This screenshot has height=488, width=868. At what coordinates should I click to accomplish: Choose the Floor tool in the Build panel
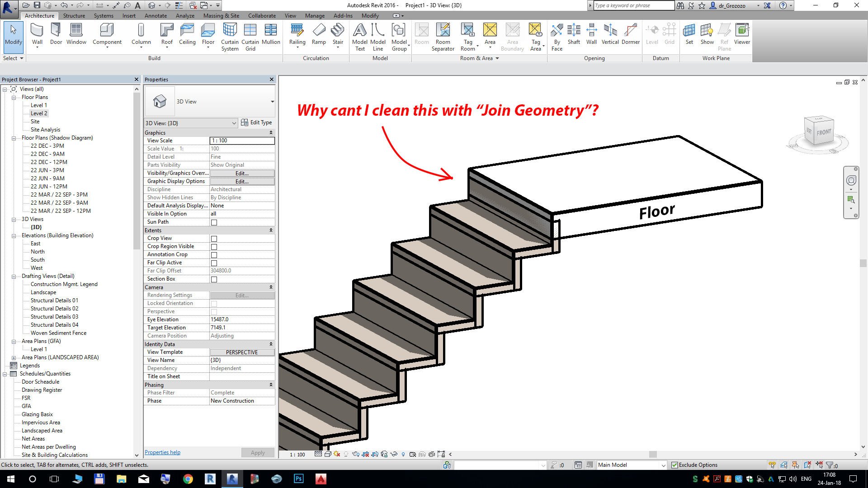tap(208, 35)
